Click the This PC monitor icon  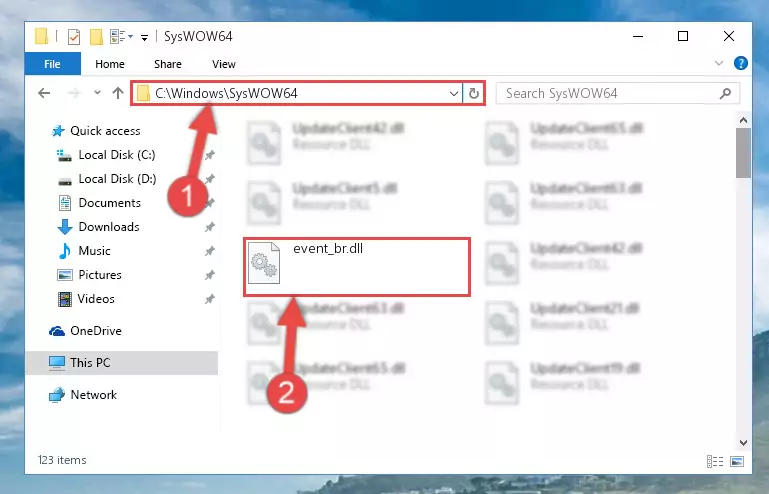[57, 363]
